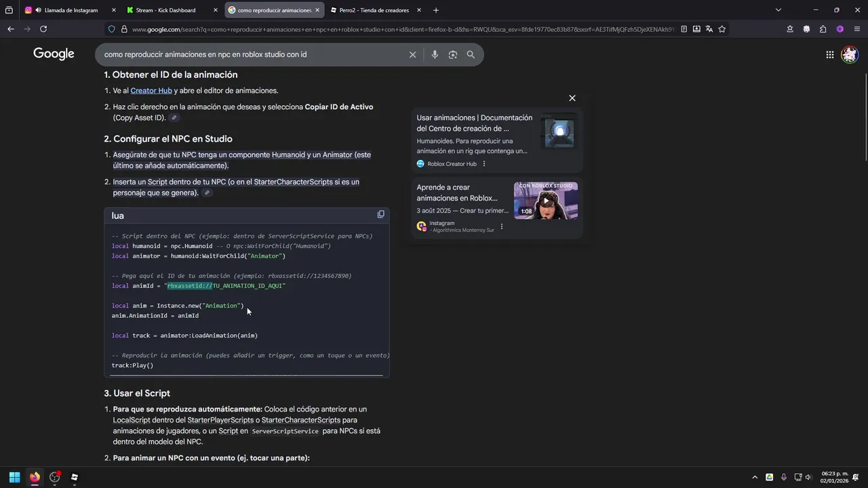The width and height of the screenshot is (868, 488).
Task: Open Google apps grid
Action: (x=829, y=54)
